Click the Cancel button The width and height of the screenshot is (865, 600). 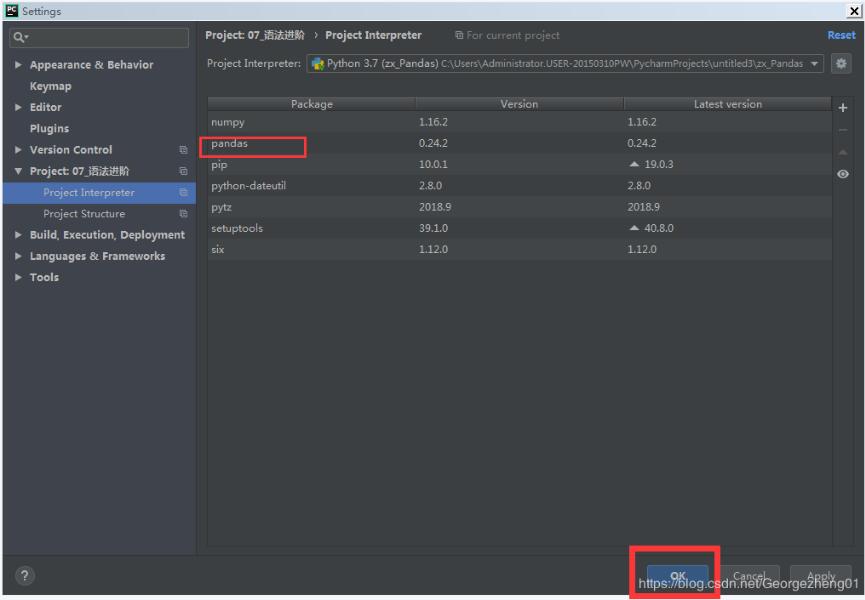coord(749,576)
